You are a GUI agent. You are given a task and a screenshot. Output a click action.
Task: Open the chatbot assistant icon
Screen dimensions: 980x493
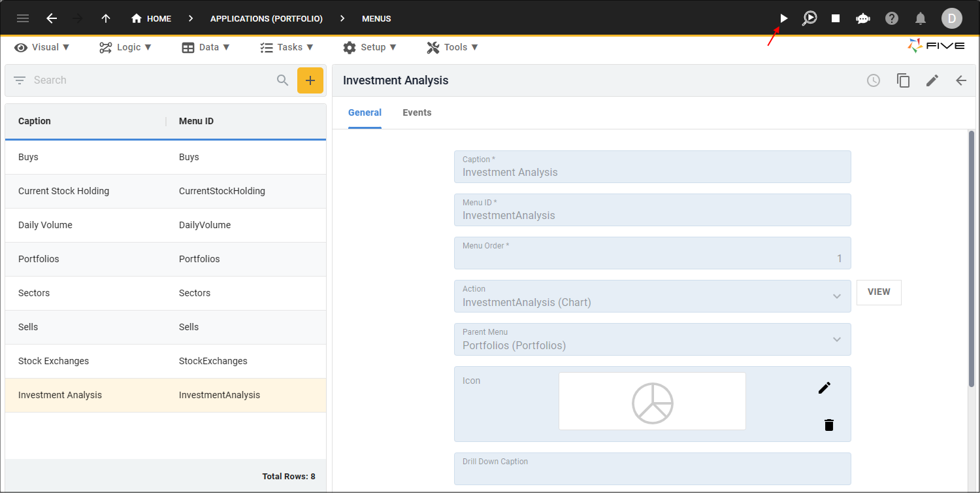pos(863,18)
